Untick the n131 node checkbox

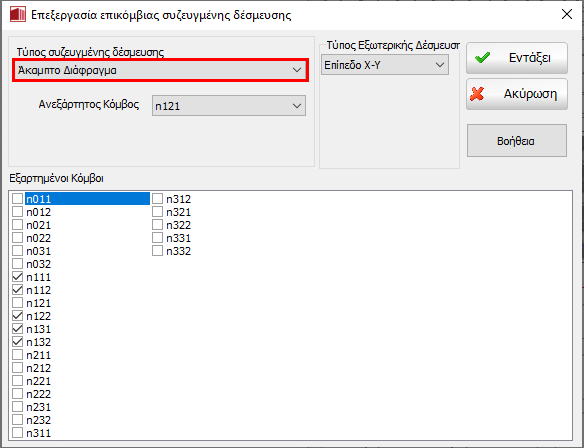pyautogui.click(x=18, y=328)
